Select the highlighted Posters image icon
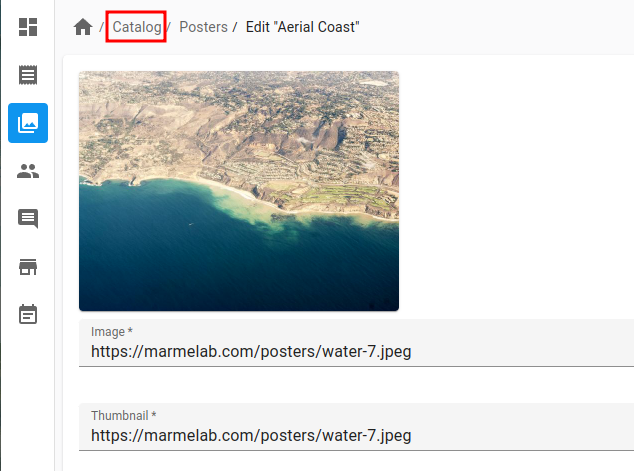 28,123
